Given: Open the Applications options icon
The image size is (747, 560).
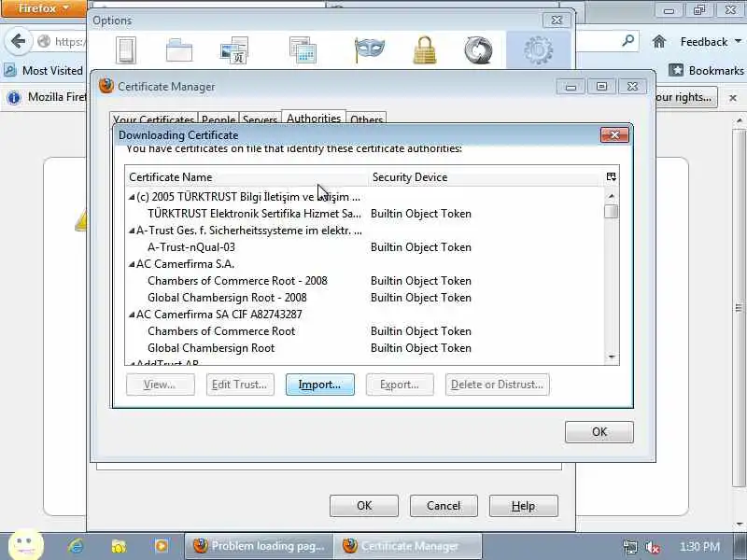Looking at the screenshot, I should point(303,50).
